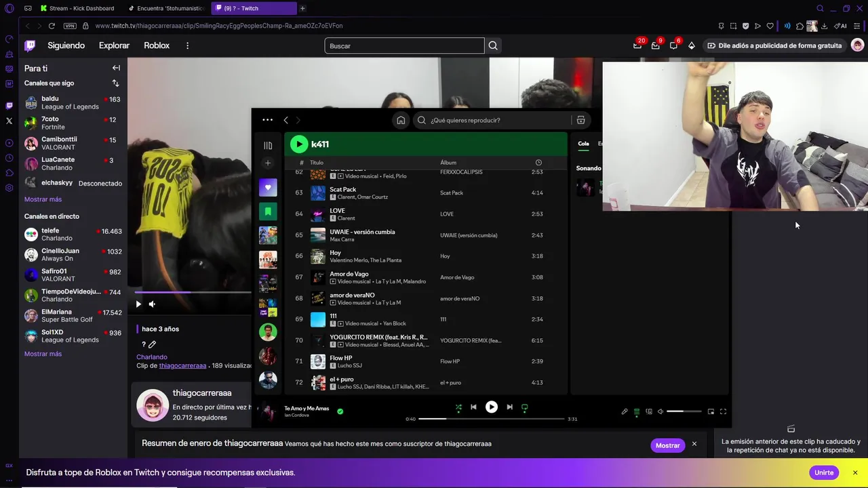868x488 pixels.
Task: Open the Twitch user avatar menu
Action: [x=857, y=45]
